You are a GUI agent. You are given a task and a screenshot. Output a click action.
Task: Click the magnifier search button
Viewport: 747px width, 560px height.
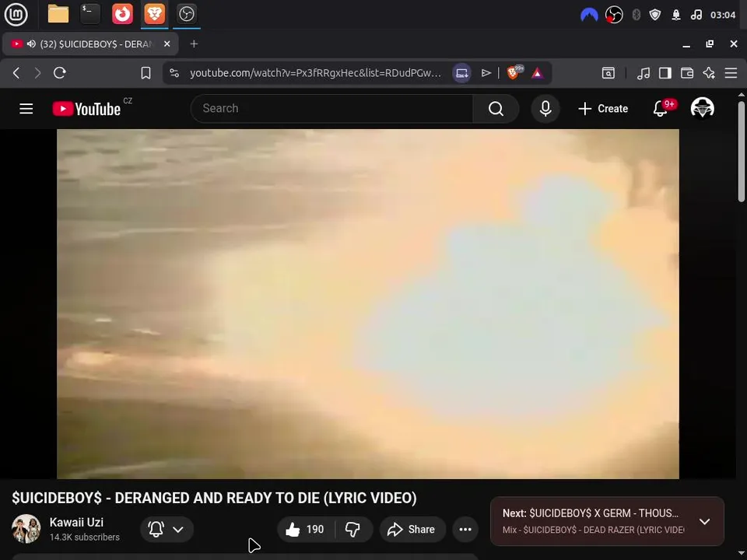496,109
